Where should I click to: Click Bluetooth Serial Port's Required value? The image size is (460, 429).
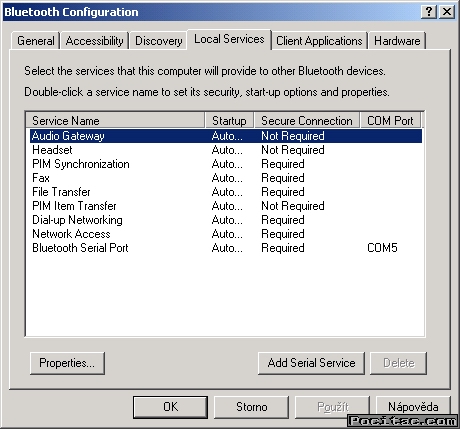[283, 248]
